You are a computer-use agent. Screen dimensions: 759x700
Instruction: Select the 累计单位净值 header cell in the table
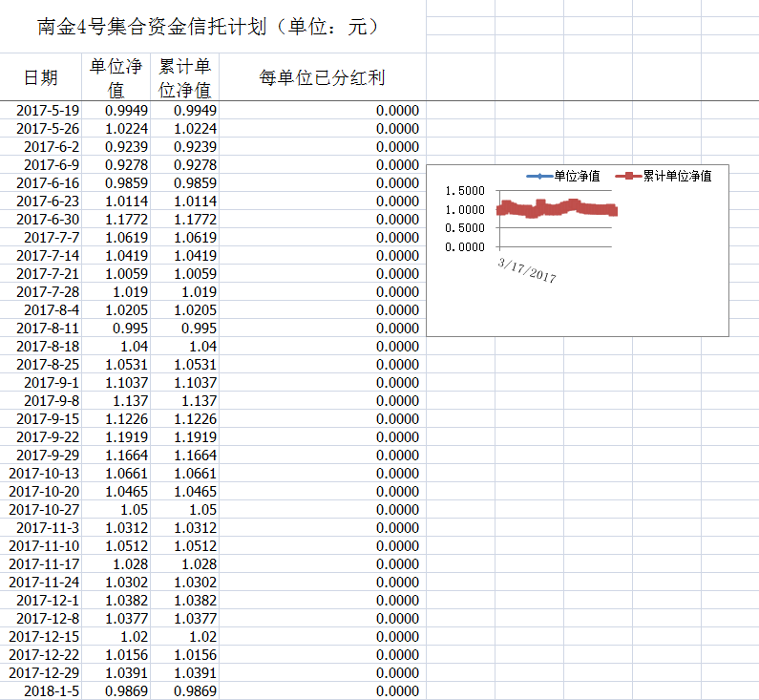[x=184, y=77]
